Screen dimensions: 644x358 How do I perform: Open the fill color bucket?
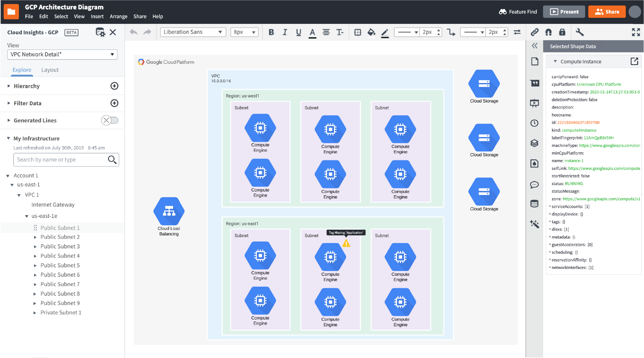coord(371,32)
